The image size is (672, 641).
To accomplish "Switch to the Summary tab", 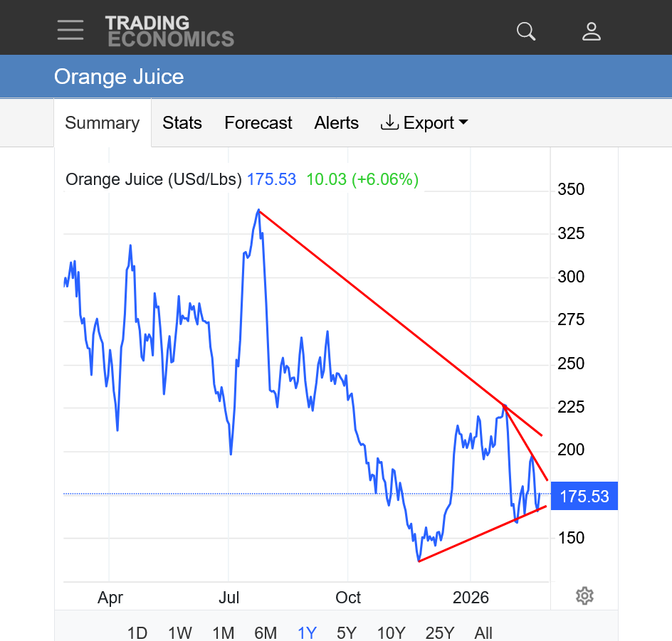I will pyautogui.click(x=103, y=123).
